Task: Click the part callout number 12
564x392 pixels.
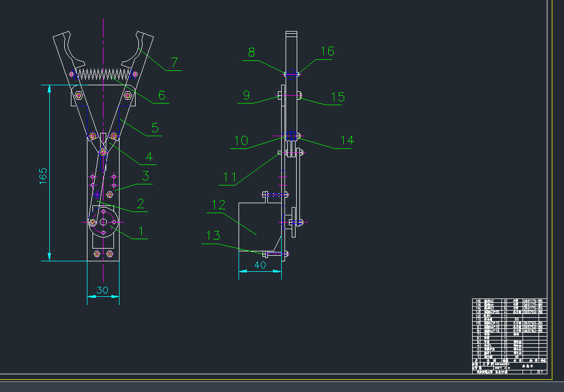Action: point(216,205)
